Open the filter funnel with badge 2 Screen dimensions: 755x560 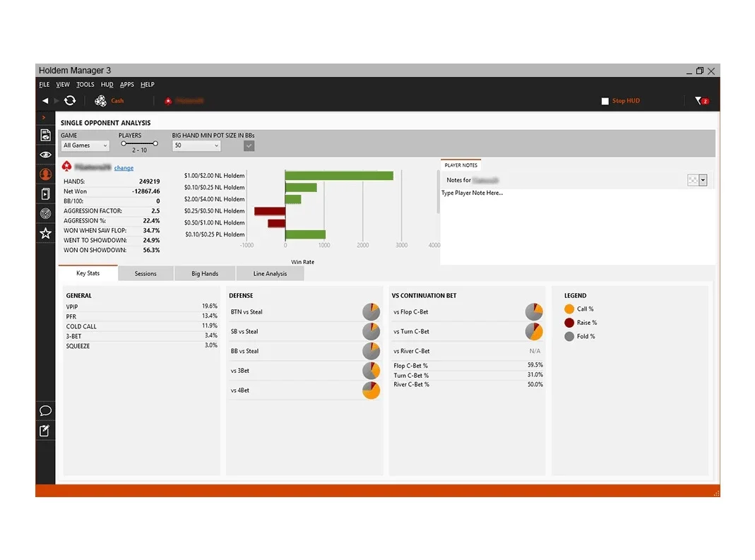[701, 101]
